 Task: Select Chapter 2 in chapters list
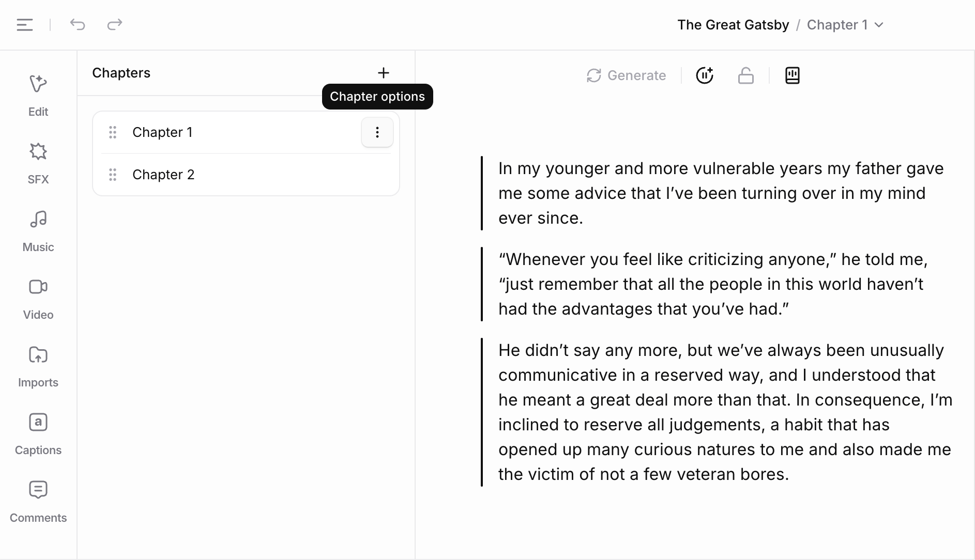tap(163, 175)
